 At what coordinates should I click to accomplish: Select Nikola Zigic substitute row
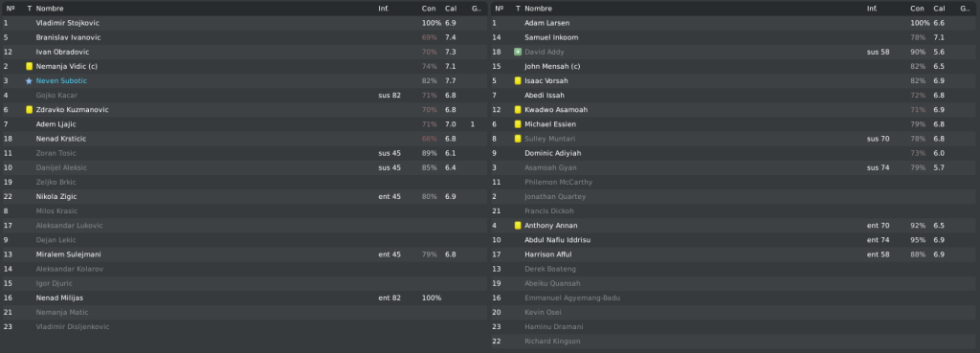pyautogui.click(x=244, y=196)
